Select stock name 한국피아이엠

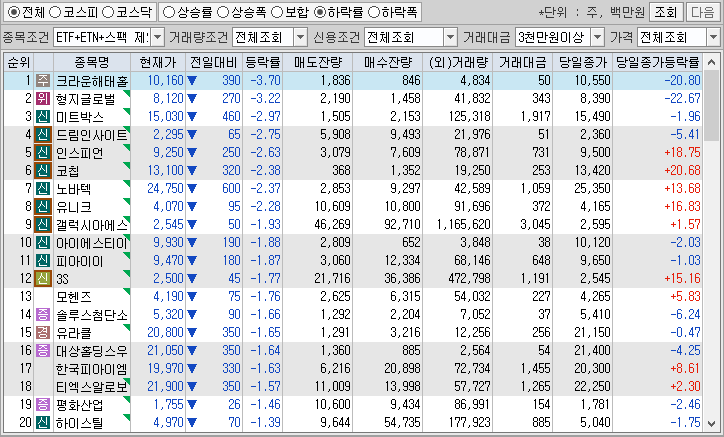pyautogui.click(x=91, y=369)
